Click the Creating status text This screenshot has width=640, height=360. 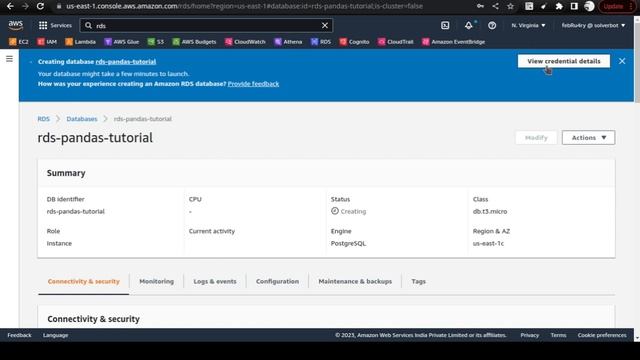tap(353, 211)
